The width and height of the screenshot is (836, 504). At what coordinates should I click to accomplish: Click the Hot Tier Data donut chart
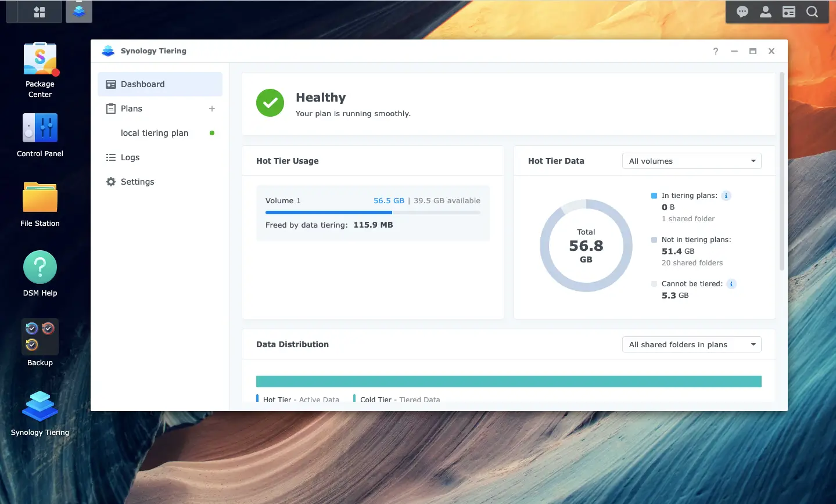586,246
